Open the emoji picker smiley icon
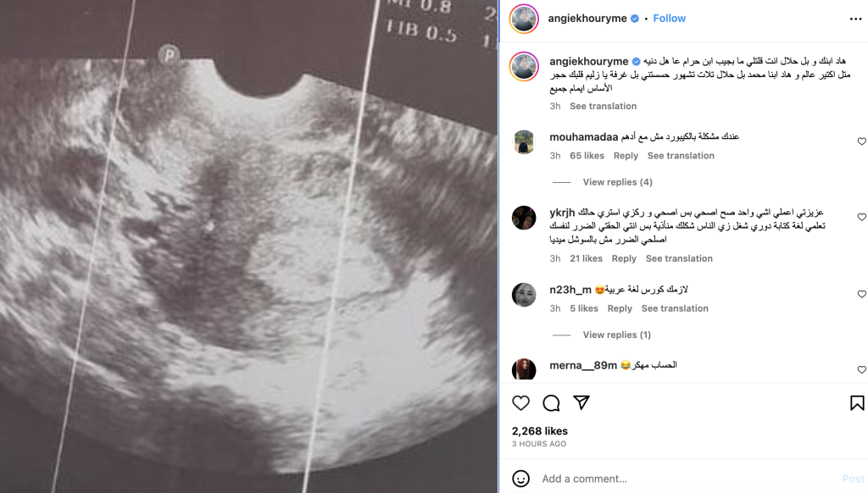 coord(520,479)
